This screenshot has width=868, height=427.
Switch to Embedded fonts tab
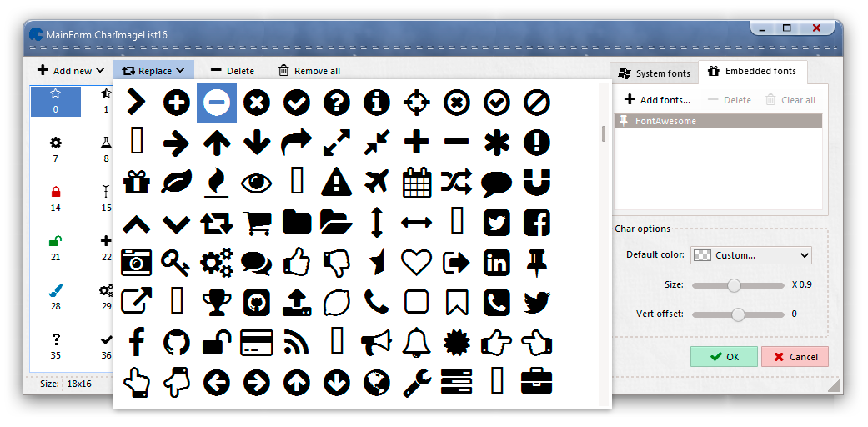coord(752,71)
